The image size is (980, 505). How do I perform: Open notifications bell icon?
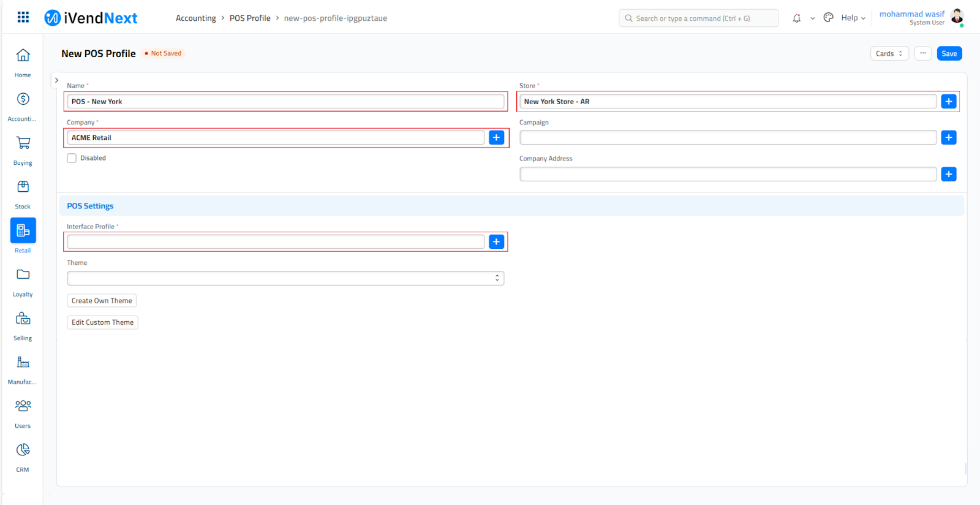point(796,18)
